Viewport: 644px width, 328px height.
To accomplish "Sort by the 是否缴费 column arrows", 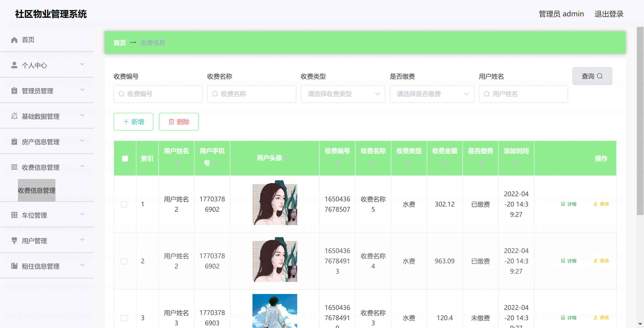I will (x=480, y=163).
